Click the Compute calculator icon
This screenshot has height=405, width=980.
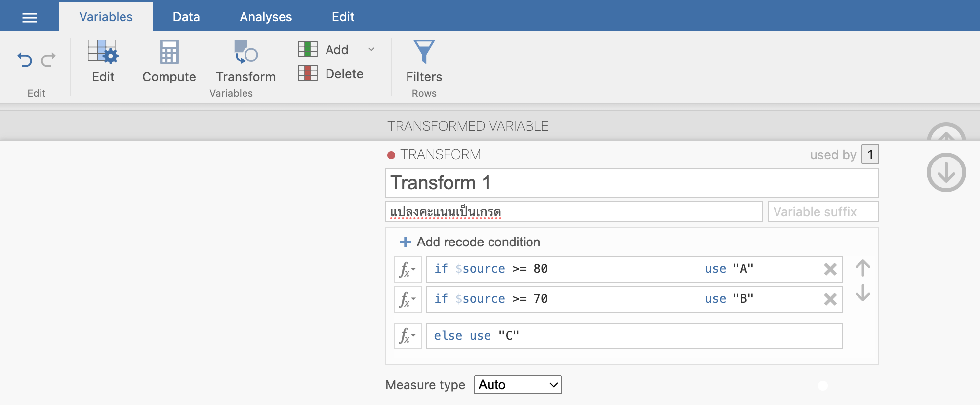pos(169,52)
